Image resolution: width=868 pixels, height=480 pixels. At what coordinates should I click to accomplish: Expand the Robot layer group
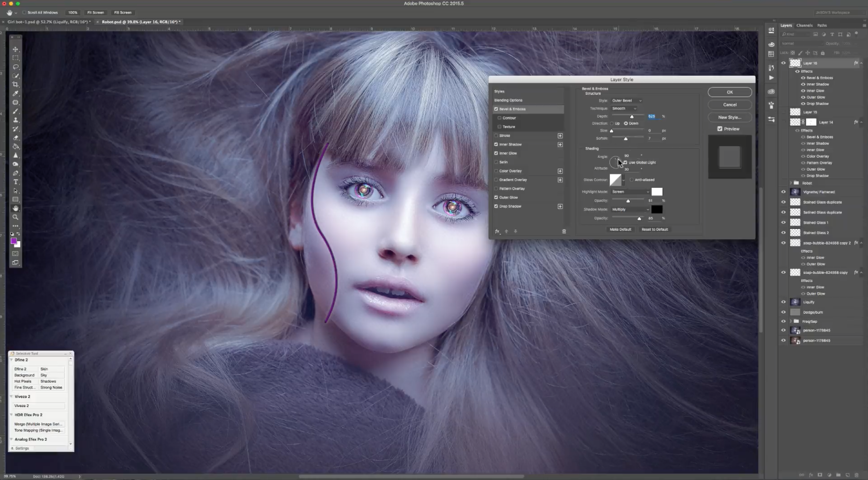point(790,183)
